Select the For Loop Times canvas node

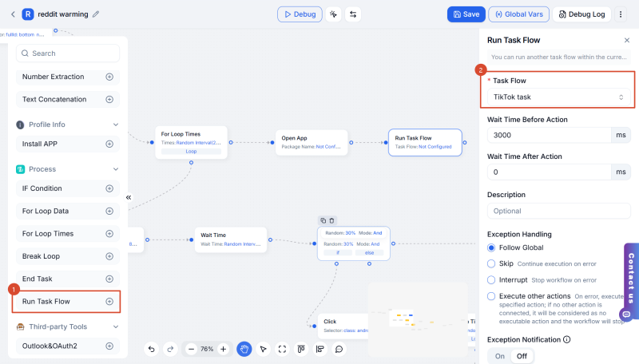[x=191, y=142]
